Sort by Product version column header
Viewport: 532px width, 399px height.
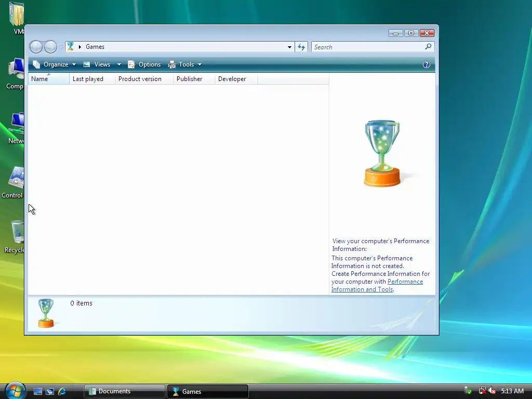(144, 79)
